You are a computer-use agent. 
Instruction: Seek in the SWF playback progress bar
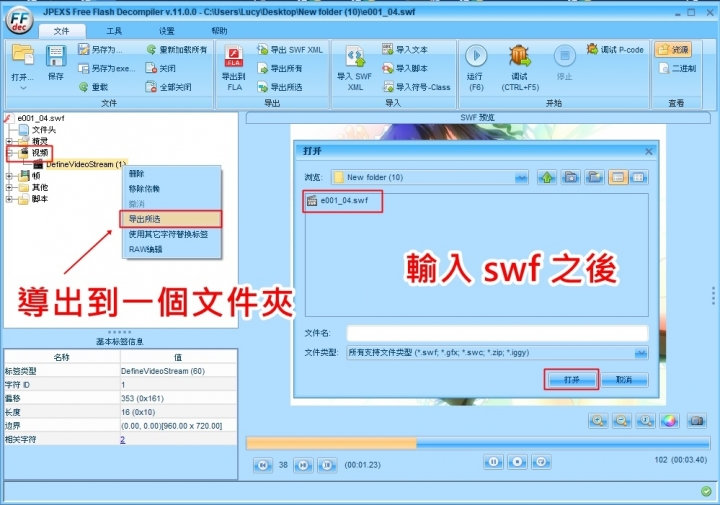click(478, 443)
